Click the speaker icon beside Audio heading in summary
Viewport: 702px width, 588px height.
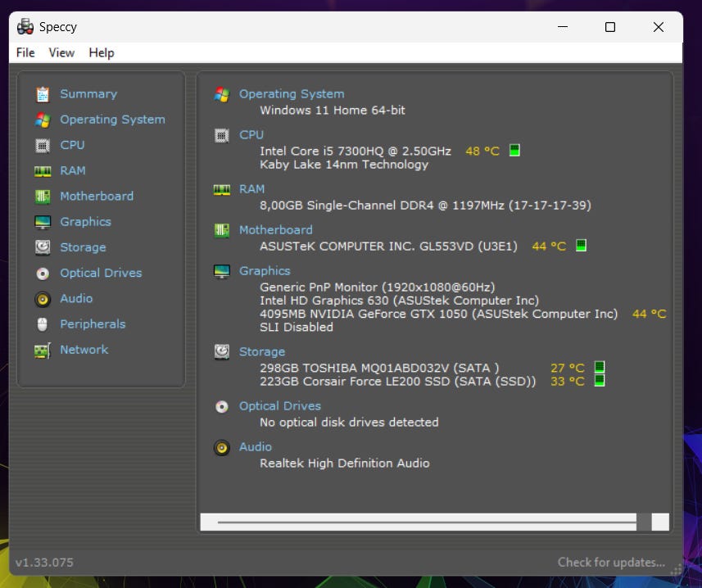tap(222, 447)
